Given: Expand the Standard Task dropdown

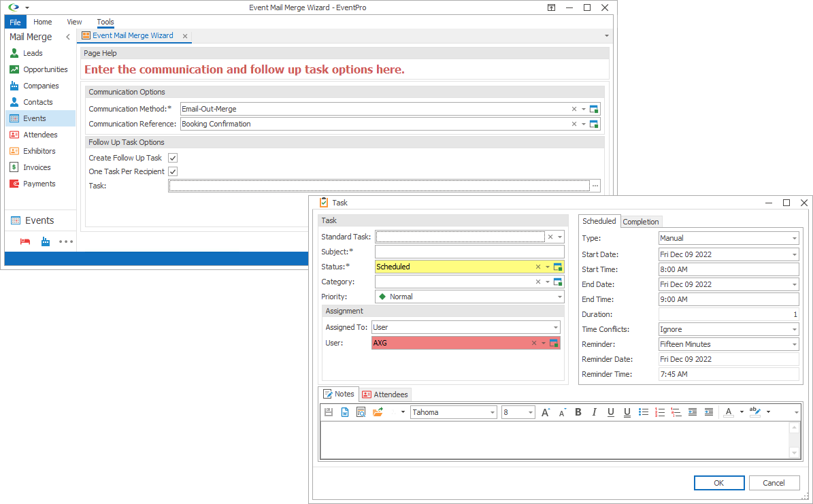Looking at the screenshot, I should coord(559,237).
